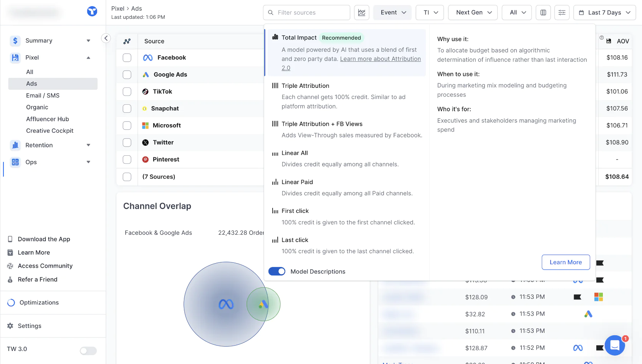This screenshot has height=364, width=642.
Task: Click the chart view icon beside filter box
Action: click(x=361, y=13)
